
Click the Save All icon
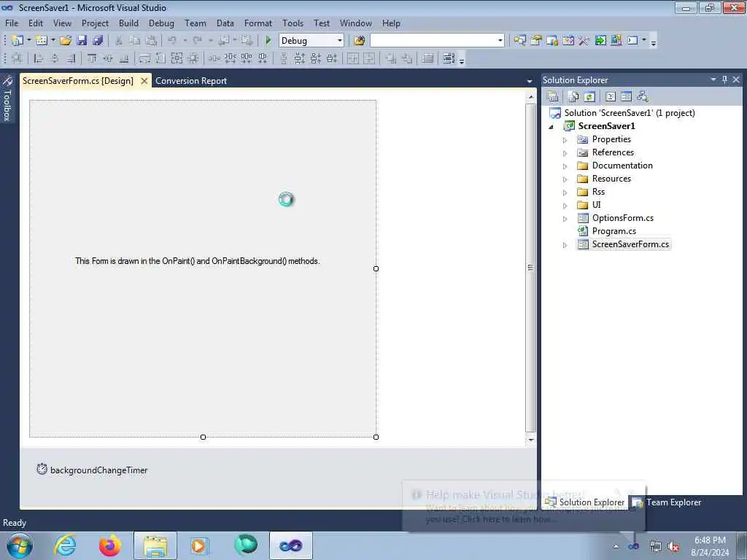[x=98, y=41]
